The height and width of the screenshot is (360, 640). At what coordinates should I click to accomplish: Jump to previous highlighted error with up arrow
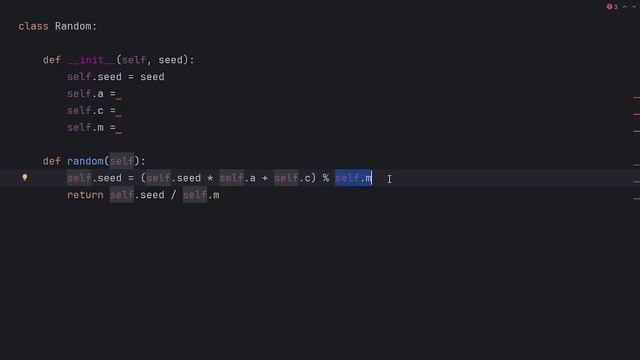624,7
